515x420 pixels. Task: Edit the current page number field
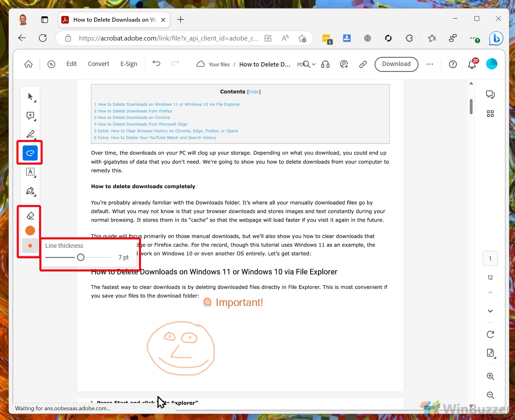point(490,259)
